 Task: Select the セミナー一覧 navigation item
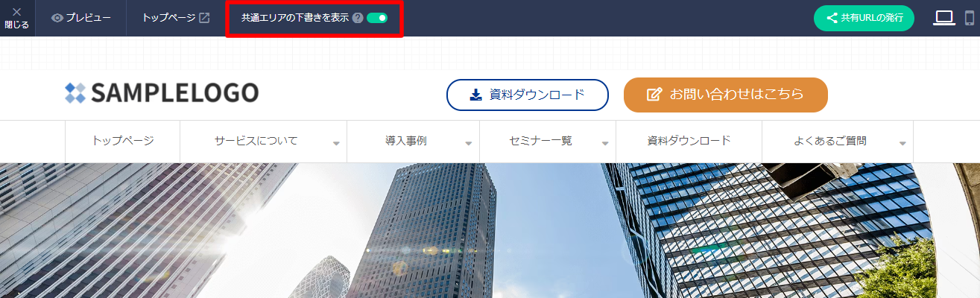541,141
